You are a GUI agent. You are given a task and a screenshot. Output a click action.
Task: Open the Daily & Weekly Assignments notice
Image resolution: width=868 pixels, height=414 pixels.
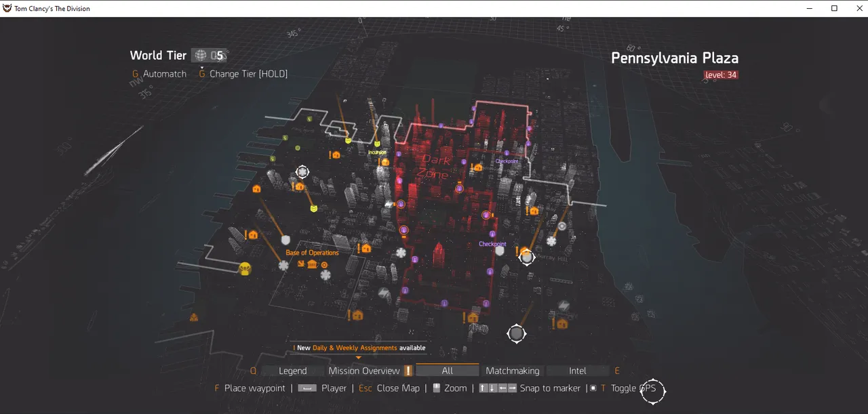359,348
